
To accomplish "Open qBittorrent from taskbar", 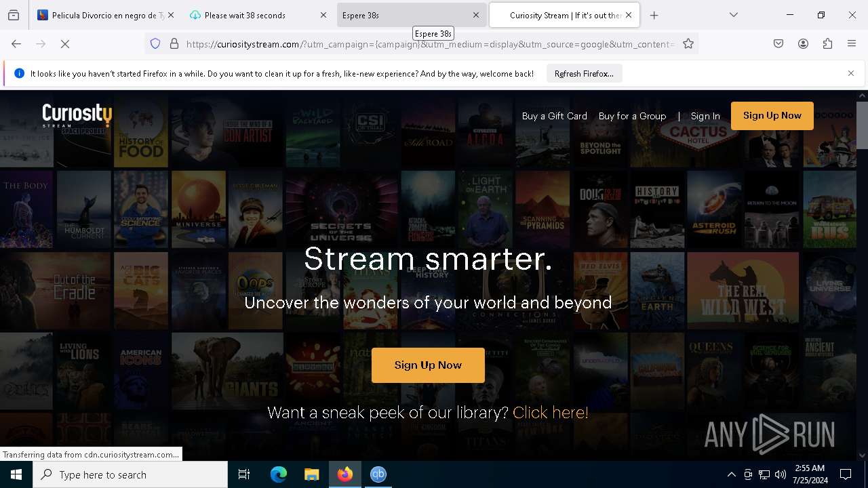I will 378,474.
